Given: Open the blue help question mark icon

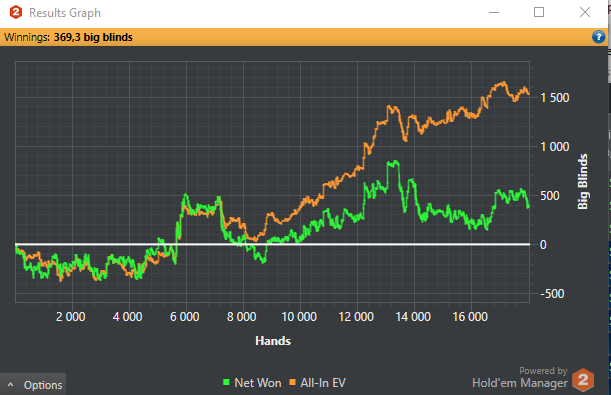Looking at the screenshot, I should point(599,37).
